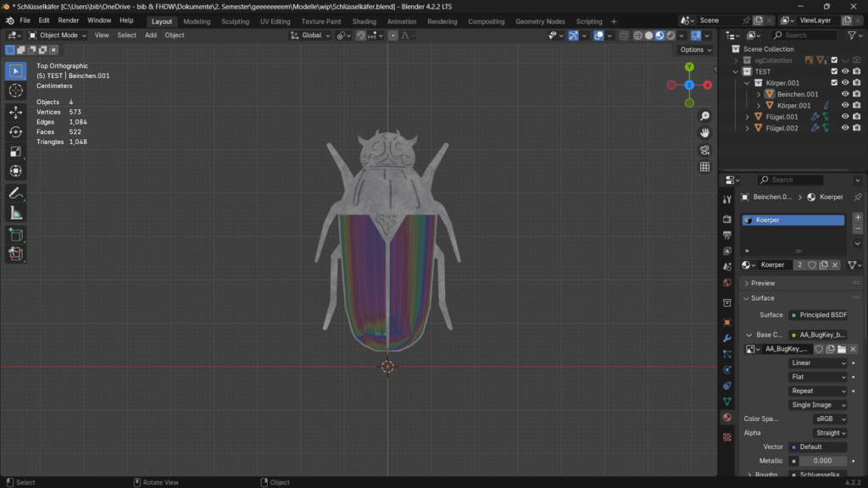Open the Linear interpolation dropdown
The height and width of the screenshot is (488, 868).
[x=818, y=363]
